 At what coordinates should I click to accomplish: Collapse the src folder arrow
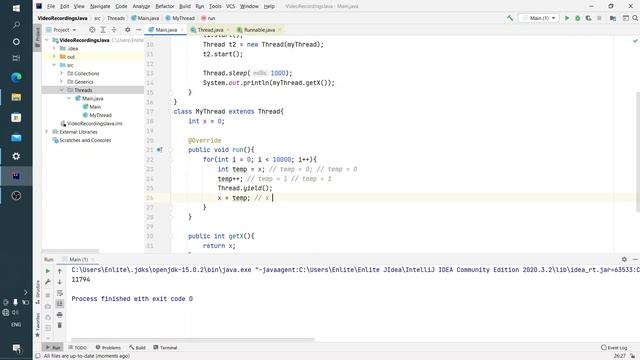point(54,65)
